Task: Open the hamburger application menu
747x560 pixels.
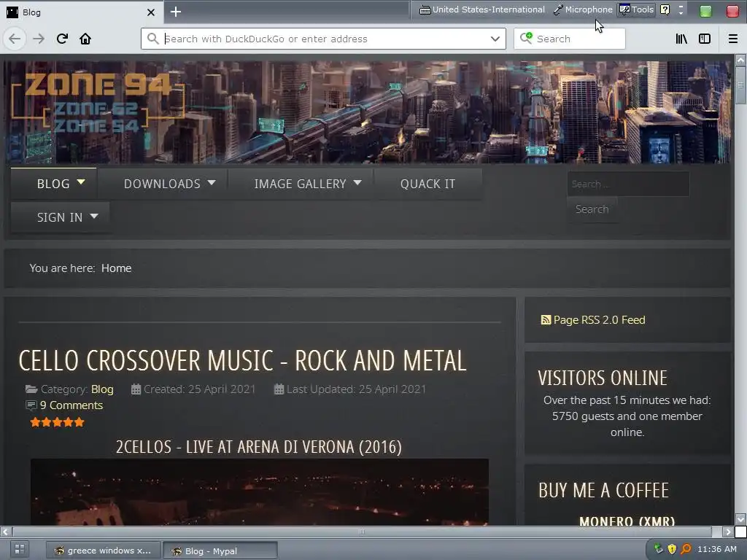Action: click(x=733, y=39)
